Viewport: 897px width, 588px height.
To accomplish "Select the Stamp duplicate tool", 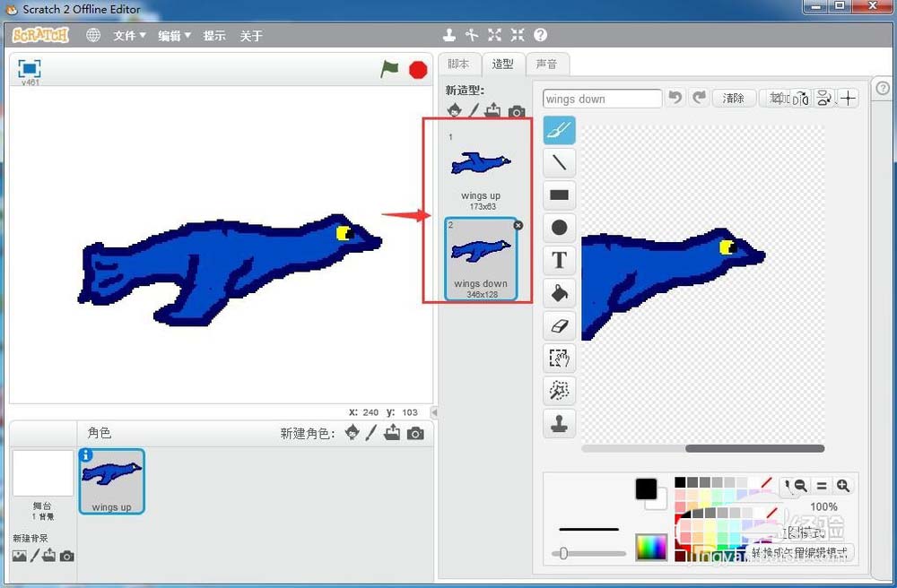I will pyautogui.click(x=559, y=423).
